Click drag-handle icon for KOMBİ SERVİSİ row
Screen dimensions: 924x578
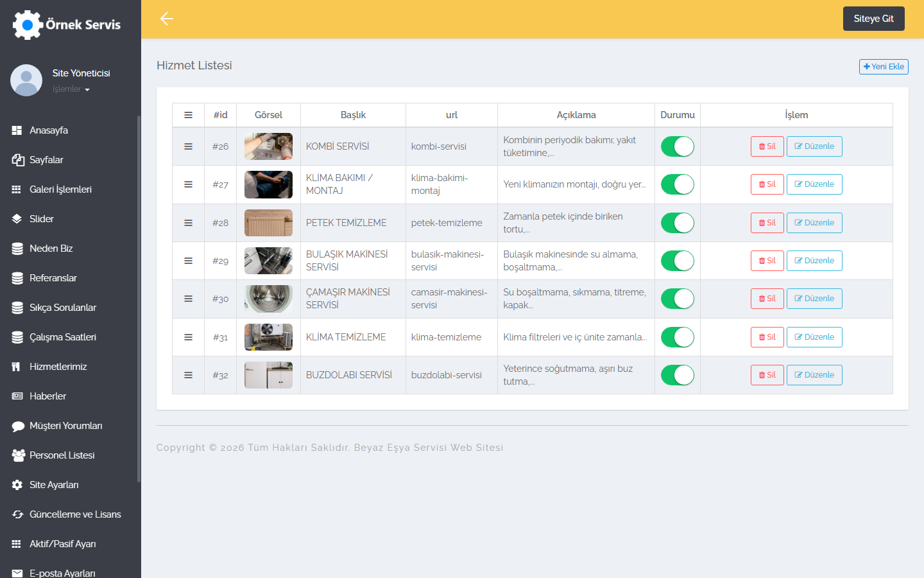pos(189,146)
